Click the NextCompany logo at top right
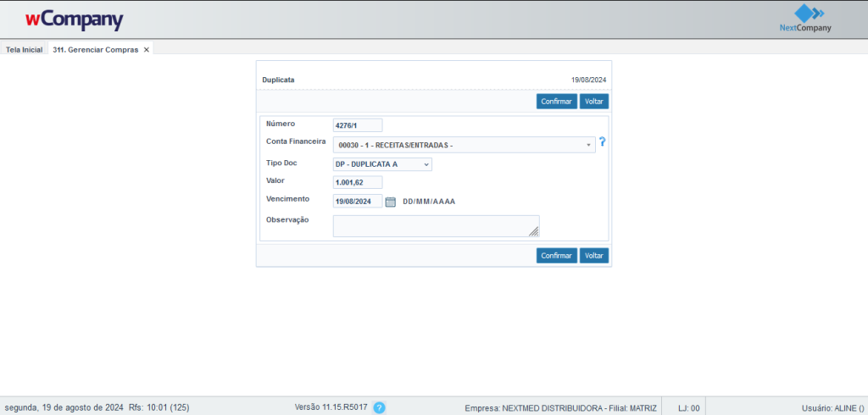 coord(804,19)
